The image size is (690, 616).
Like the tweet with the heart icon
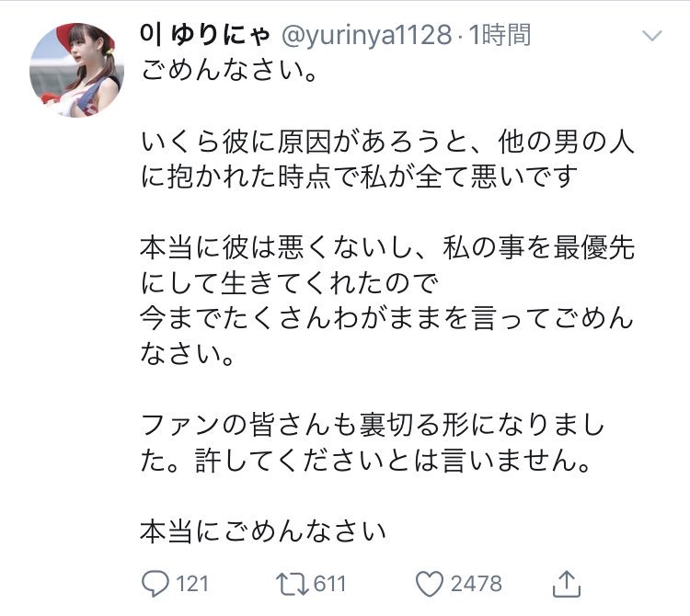430,584
